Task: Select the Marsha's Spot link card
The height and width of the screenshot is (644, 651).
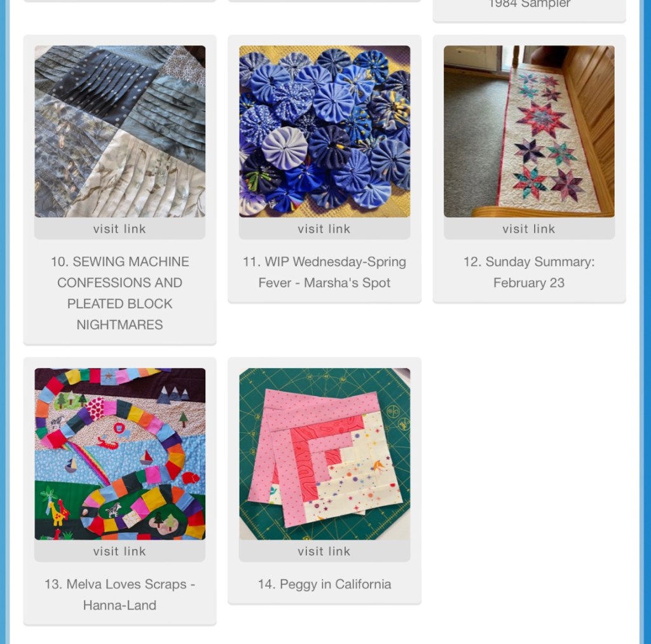Action: 324,168
